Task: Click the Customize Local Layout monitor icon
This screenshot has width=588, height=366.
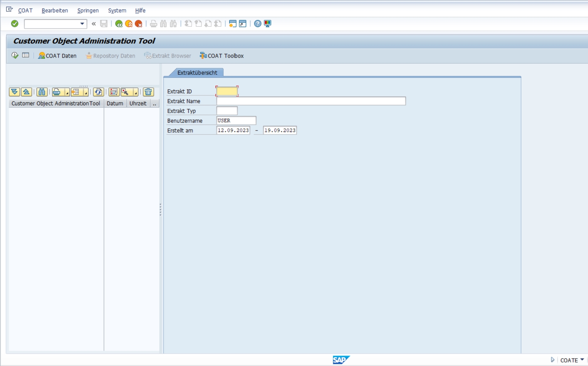Action: coord(267,24)
